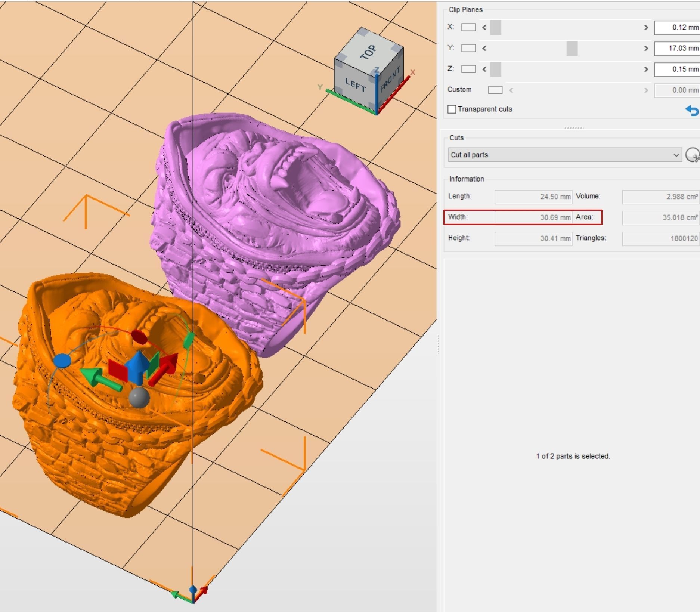Click the Y value field 17.03 mm

click(x=677, y=48)
